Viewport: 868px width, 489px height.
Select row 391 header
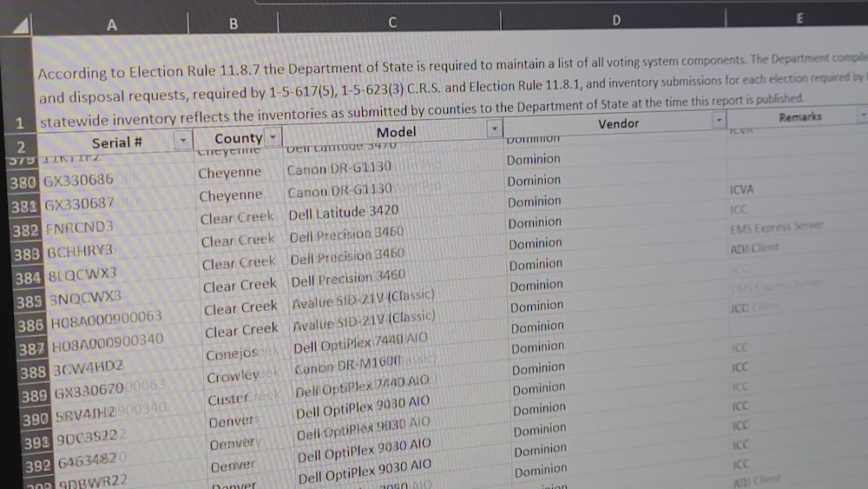(37, 443)
